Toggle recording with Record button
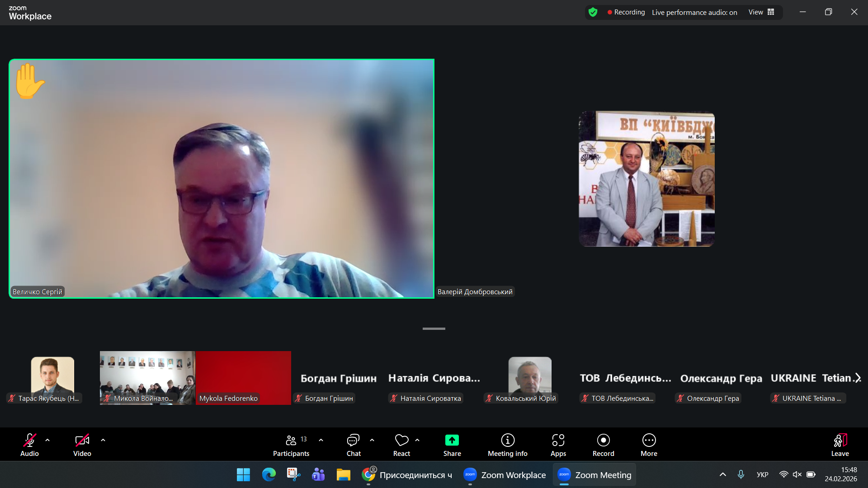This screenshot has height=488, width=868. (603, 440)
